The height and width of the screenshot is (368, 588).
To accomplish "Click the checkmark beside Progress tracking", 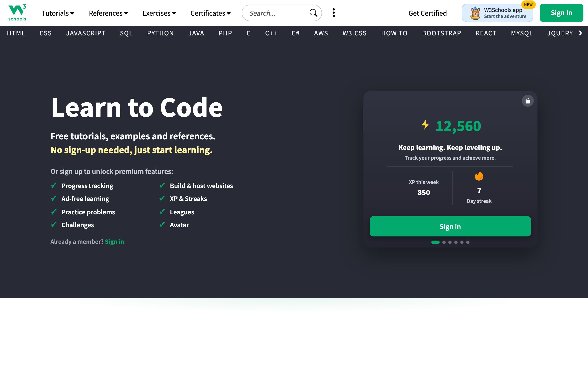I will coord(54,186).
